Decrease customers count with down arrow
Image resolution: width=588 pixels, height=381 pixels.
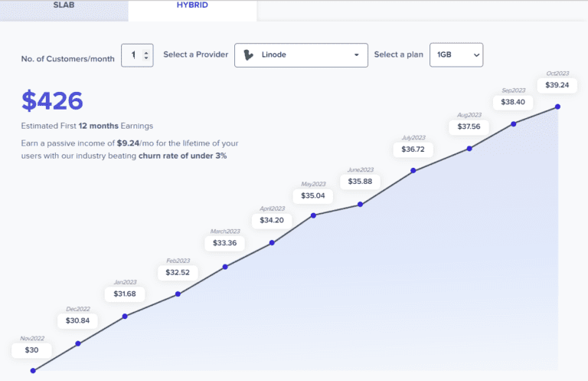click(146, 59)
